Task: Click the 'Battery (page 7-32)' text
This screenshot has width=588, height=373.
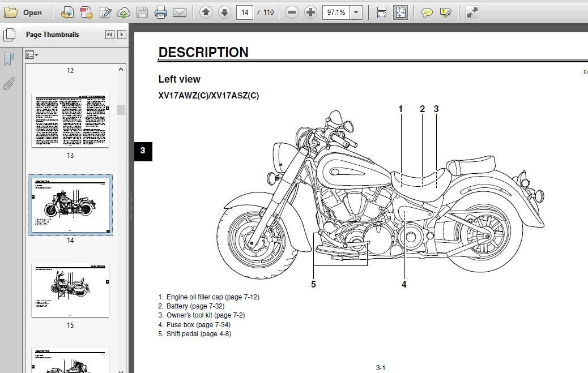Action: click(195, 306)
